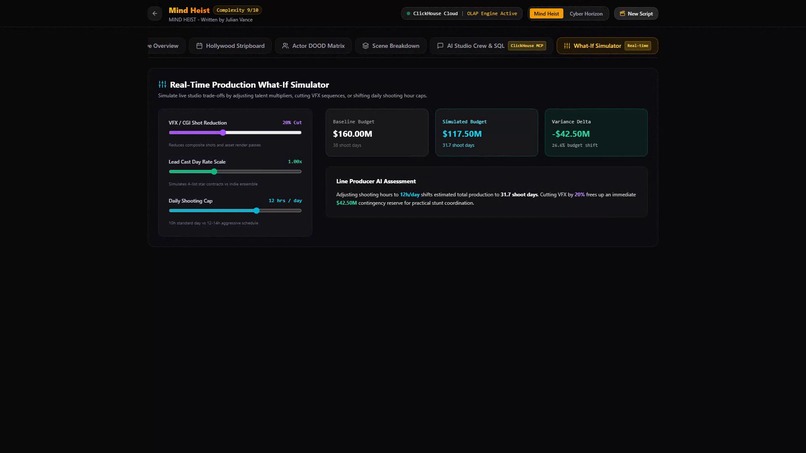Click the Line Producer AI Assessment heading

tap(376, 181)
